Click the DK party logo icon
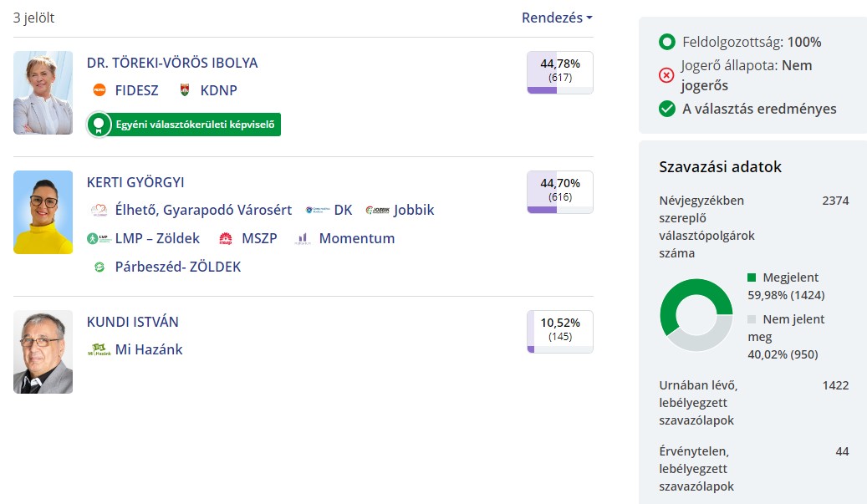 [x=318, y=210]
